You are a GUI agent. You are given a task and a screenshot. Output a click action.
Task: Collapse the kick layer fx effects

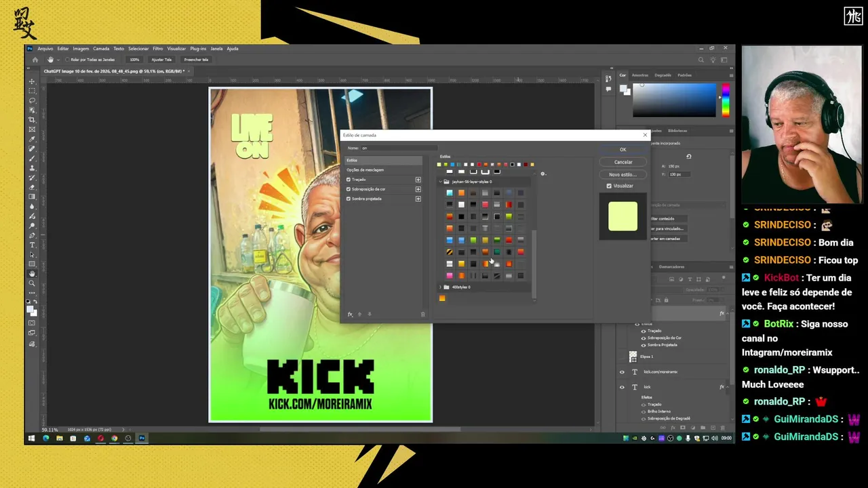pos(728,387)
